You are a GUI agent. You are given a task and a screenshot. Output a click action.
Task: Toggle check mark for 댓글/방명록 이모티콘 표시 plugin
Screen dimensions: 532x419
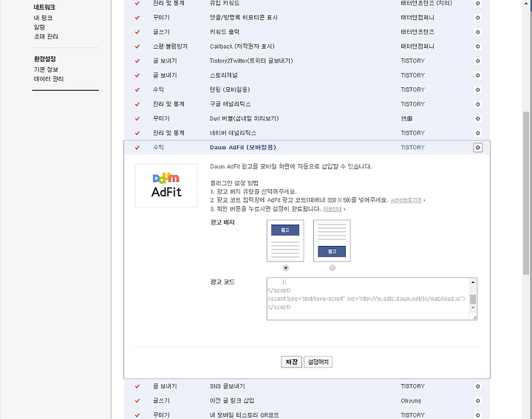pyautogui.click(x=137, y=18)
